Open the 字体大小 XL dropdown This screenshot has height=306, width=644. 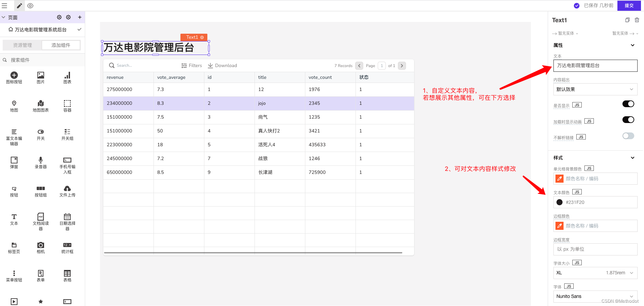point(595,273)
